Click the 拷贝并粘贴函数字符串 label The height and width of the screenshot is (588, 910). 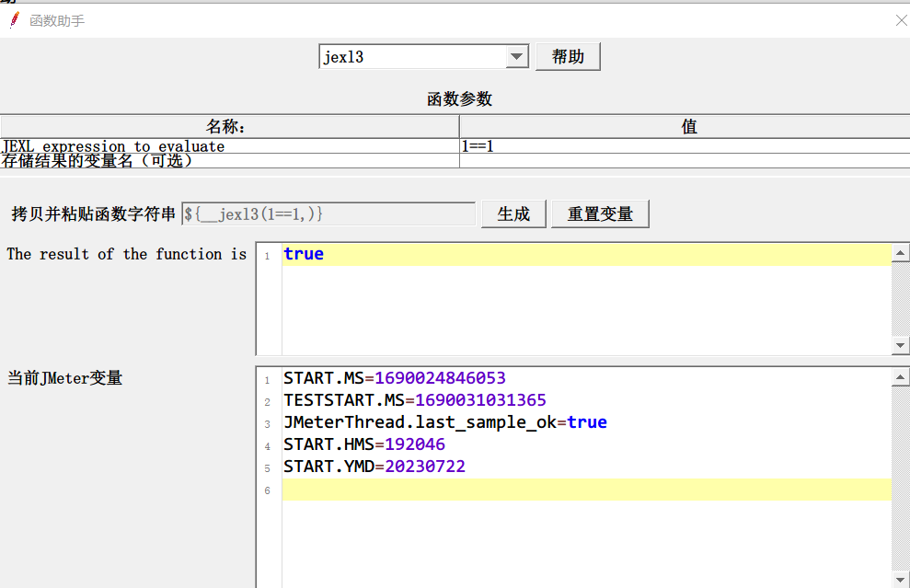94,214
